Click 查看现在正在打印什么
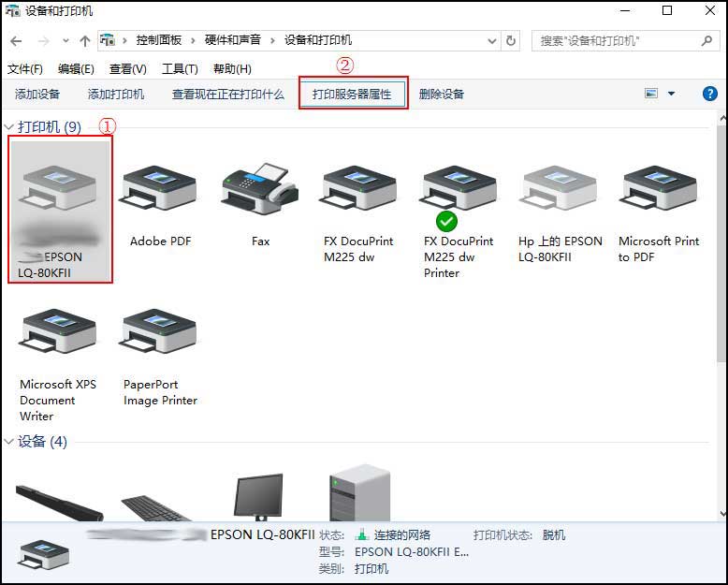 coord(228,95)
